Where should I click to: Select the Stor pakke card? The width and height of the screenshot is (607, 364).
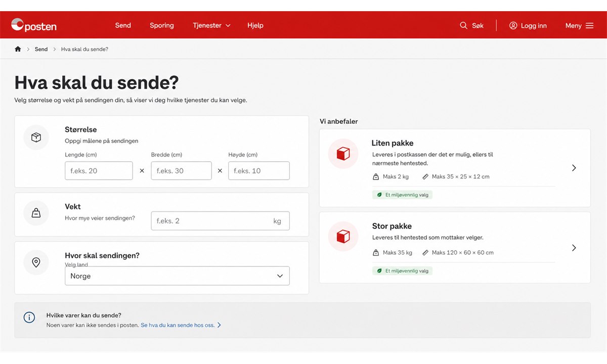tap(455, 248)
